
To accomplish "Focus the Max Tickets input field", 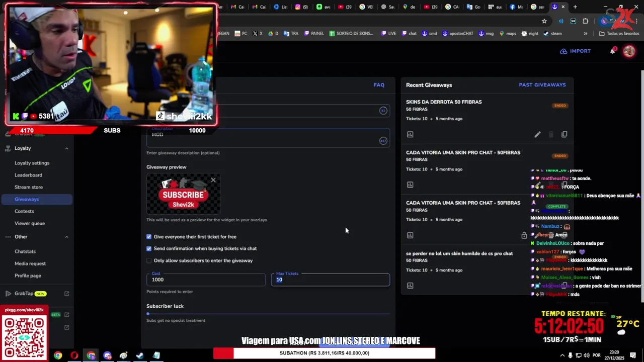I will (x=331, y=280).
